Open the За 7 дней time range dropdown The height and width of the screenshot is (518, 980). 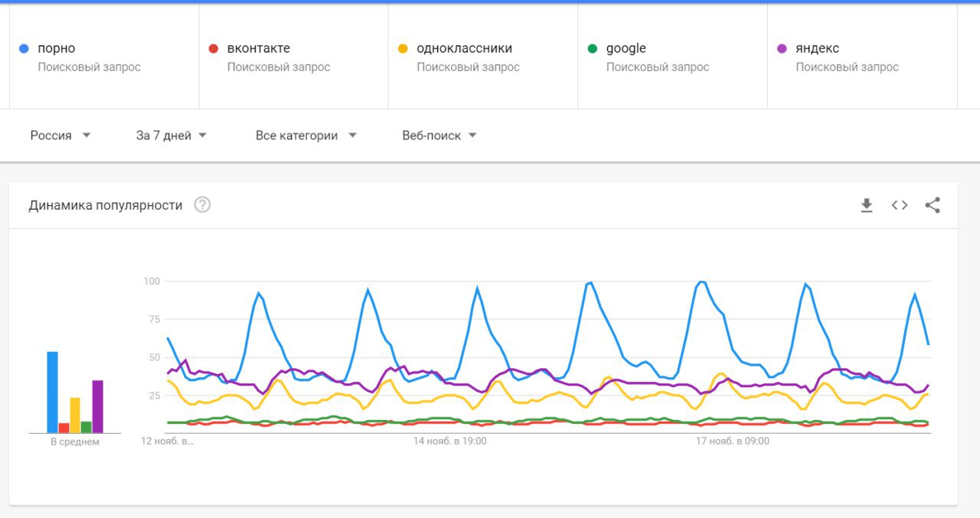171,135
